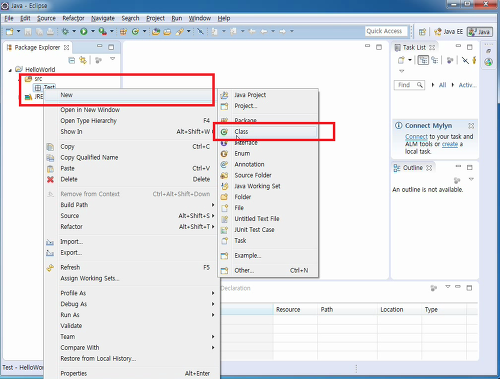500x379 pixels.
Task: Choose Task in the New submenu
Action: 268,240
